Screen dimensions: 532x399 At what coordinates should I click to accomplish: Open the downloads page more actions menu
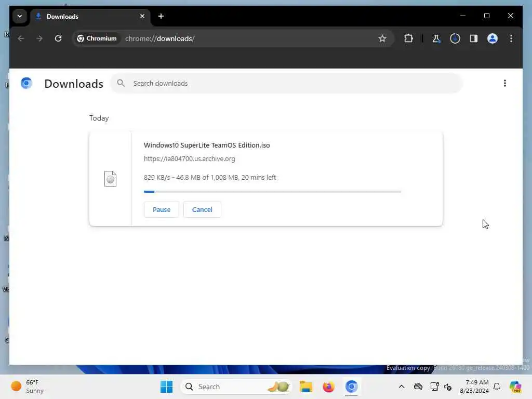coord(505,83)
